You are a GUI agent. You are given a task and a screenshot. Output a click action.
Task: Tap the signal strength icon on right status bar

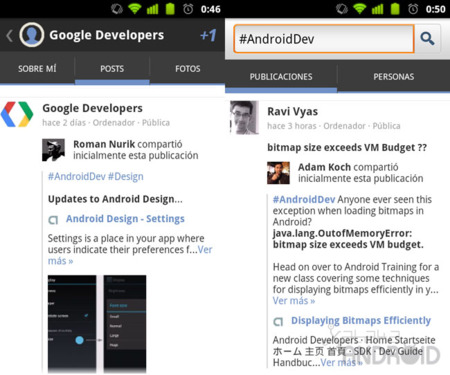378,9
